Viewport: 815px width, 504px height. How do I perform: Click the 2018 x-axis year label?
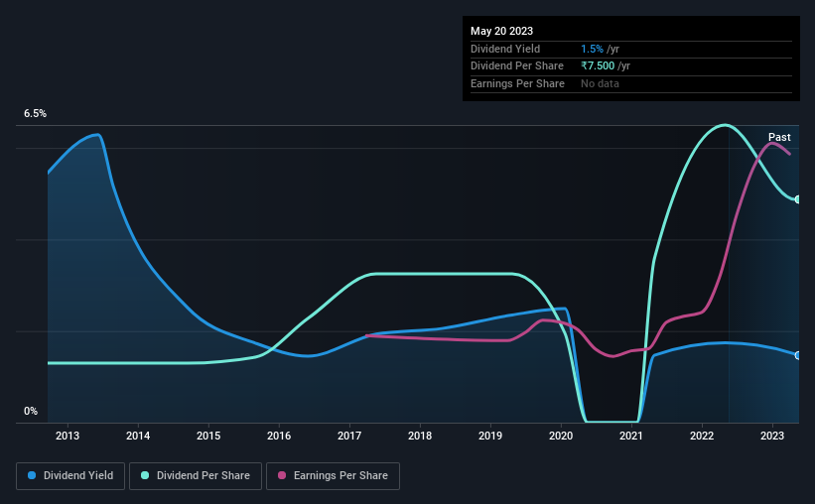[x=420, y=436]
